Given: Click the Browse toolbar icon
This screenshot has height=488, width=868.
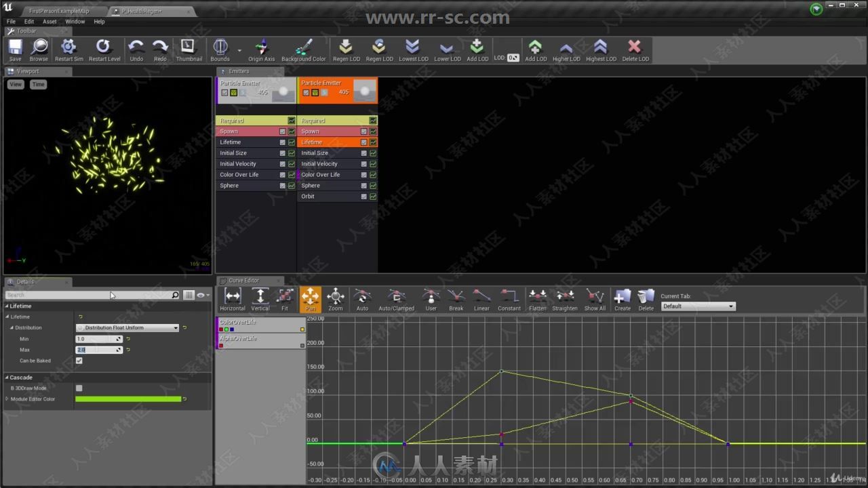Looking at the screenshot, I should (x=39, y=50).
